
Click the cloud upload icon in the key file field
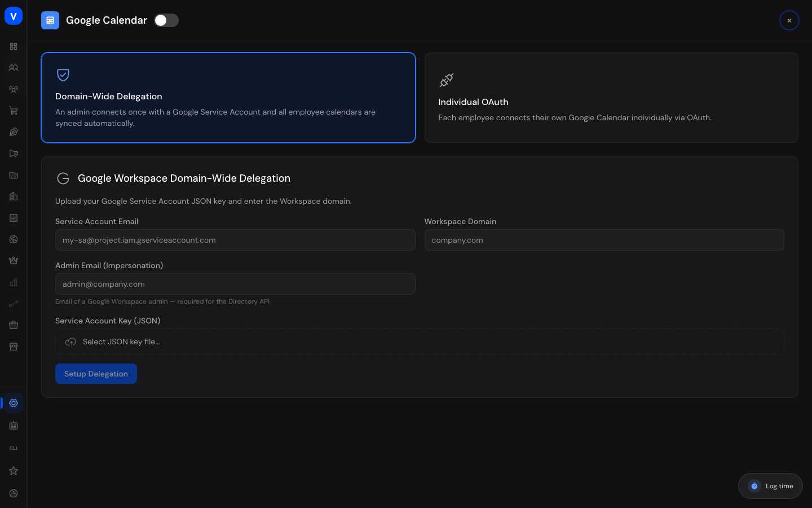pyautogui.click(x=70, y=341)
